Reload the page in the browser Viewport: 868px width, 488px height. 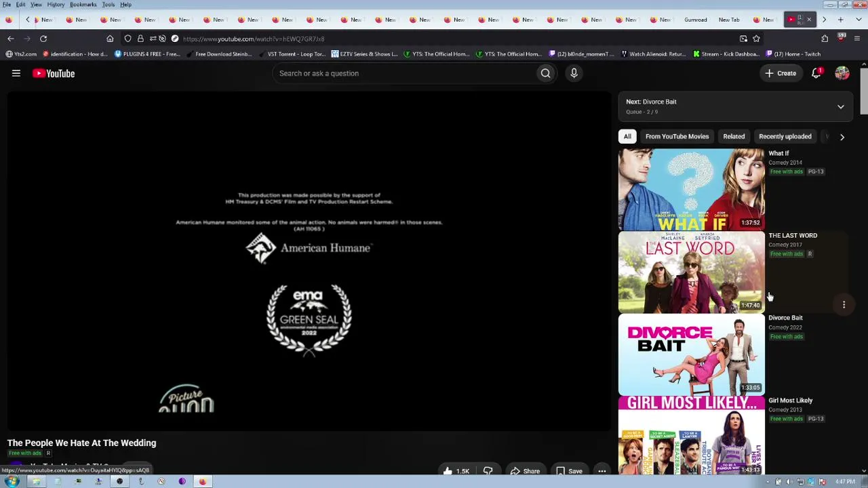[x=43, y=39]
